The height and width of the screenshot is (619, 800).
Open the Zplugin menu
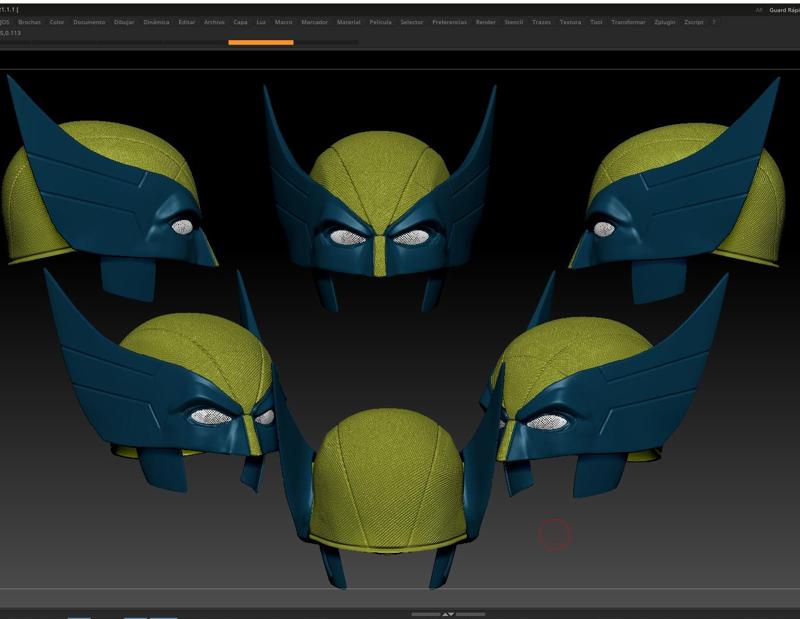click(665, 22)
